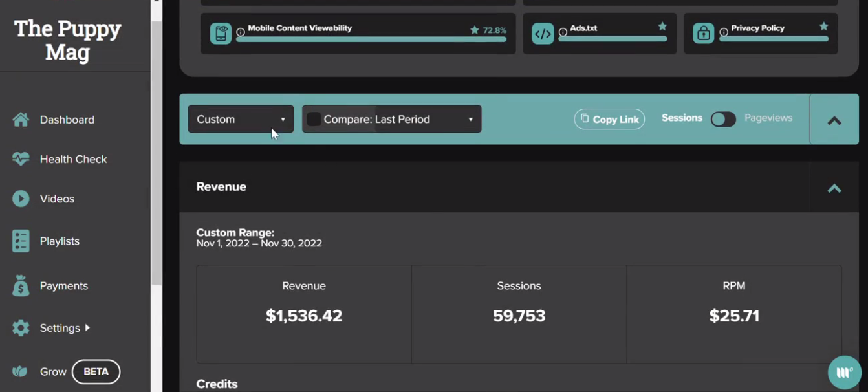
Task: Click the Mobile Content Viewability progress bar
Action: (x=371, y=39)
